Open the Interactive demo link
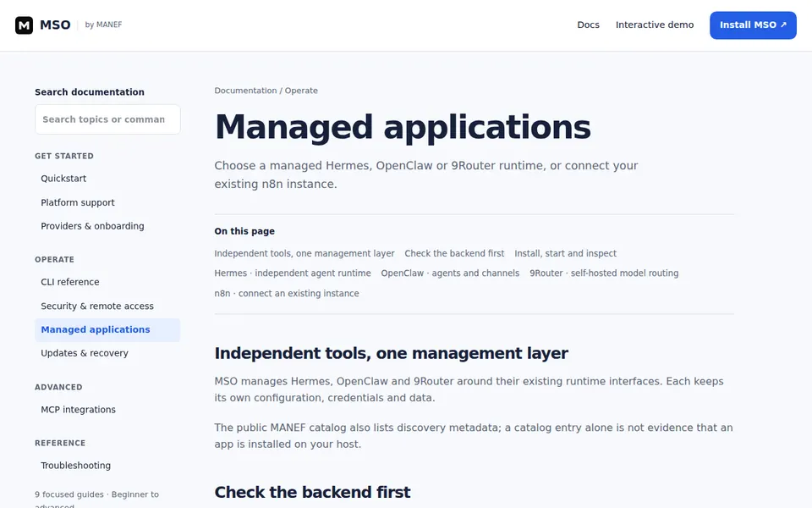812x508 pixels. click(655, 25)
